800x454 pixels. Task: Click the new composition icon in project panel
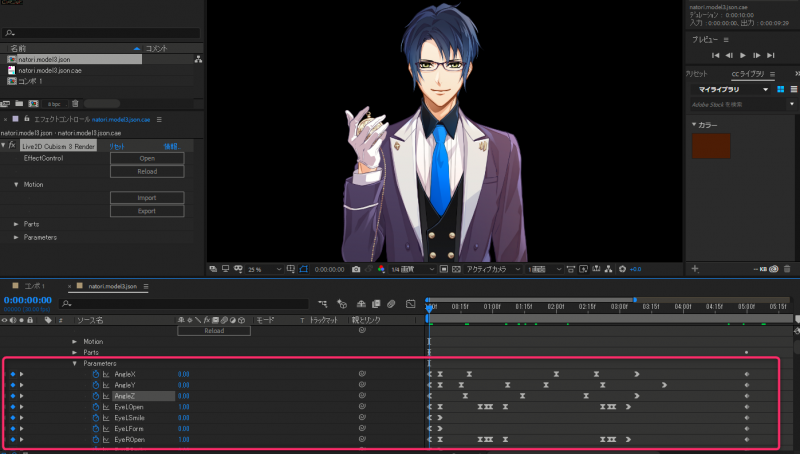tap(33, 104)
